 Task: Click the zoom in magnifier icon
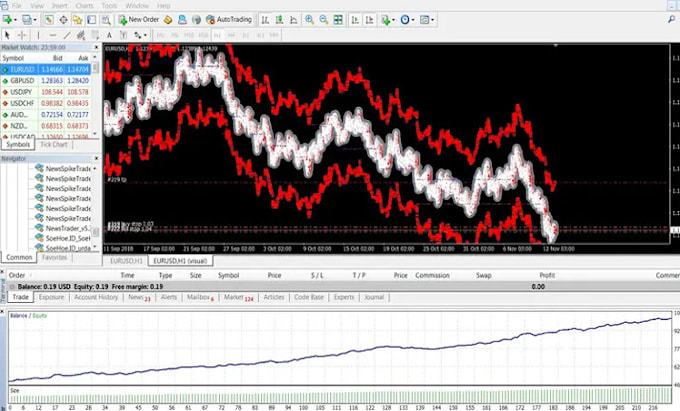(309, 19)
